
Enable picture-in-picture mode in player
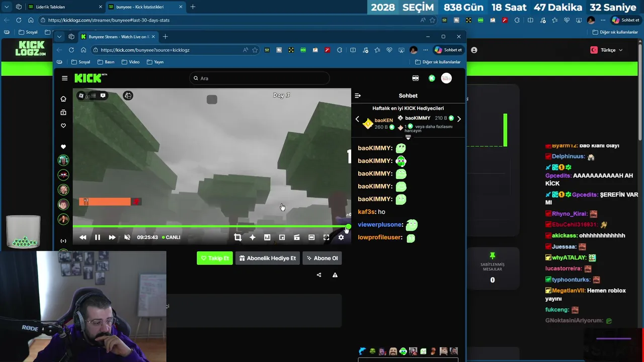tap(282, 237)
